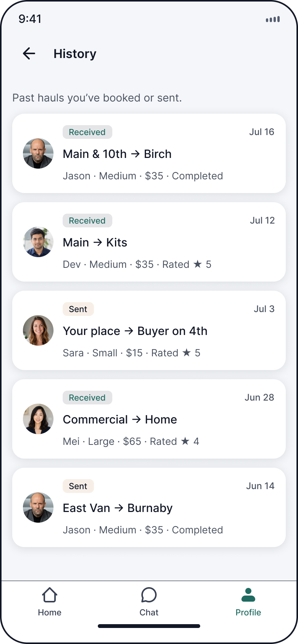
Task: Open the Chat bubble icon
Action: [x=149, y=595]
